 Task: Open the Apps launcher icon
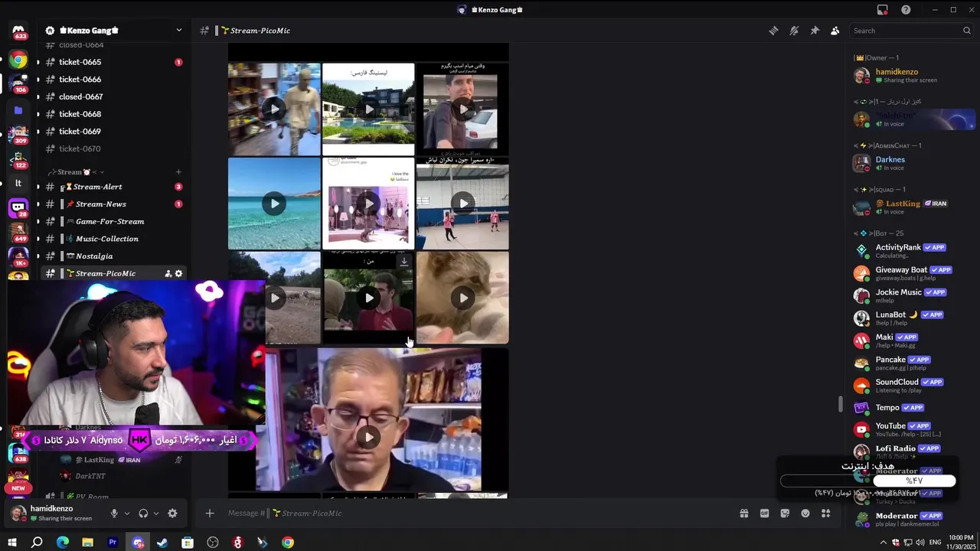point(825,514)
